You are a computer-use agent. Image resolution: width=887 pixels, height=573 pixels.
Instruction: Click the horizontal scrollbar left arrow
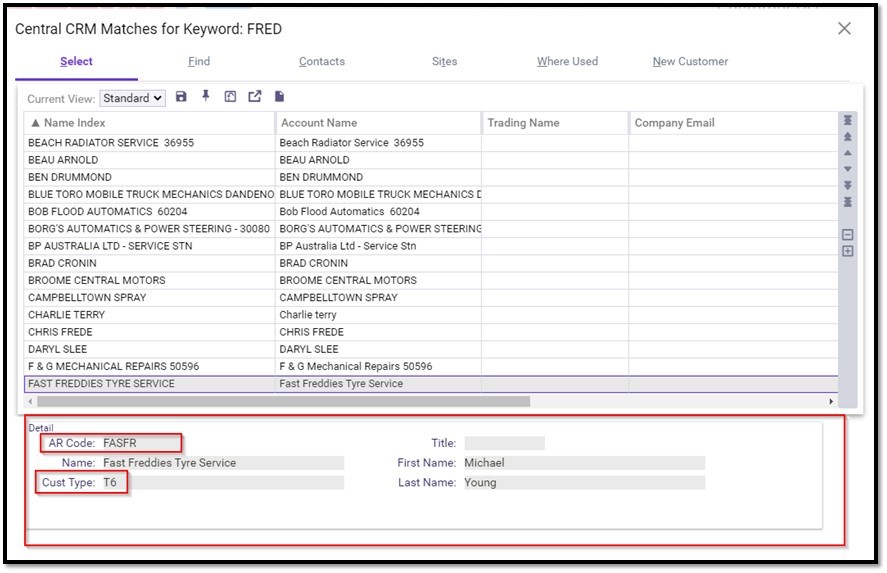click(x=31, y=401)
